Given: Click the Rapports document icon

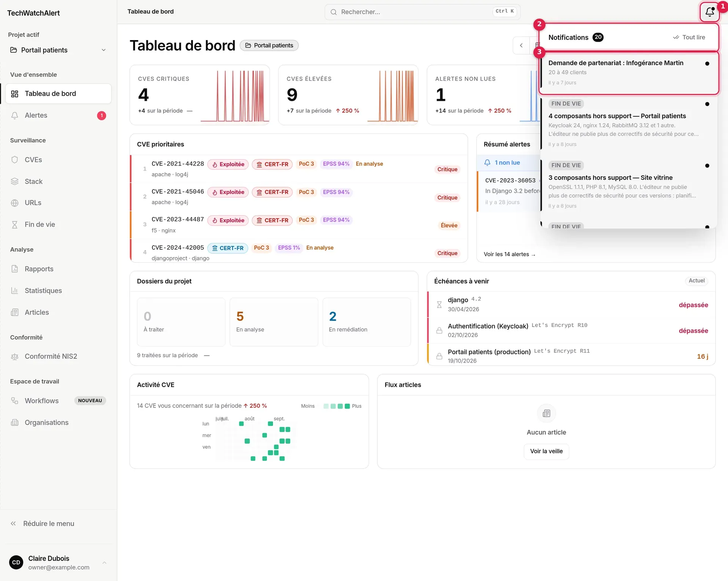Looking at the screenshot, I should 15,269.
